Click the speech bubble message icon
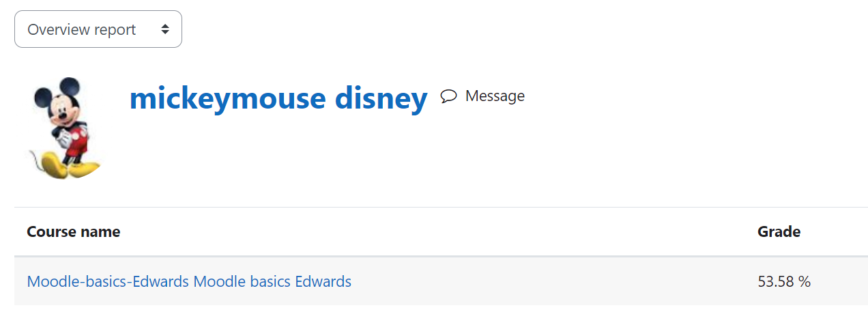 click(x=448, y=96)
